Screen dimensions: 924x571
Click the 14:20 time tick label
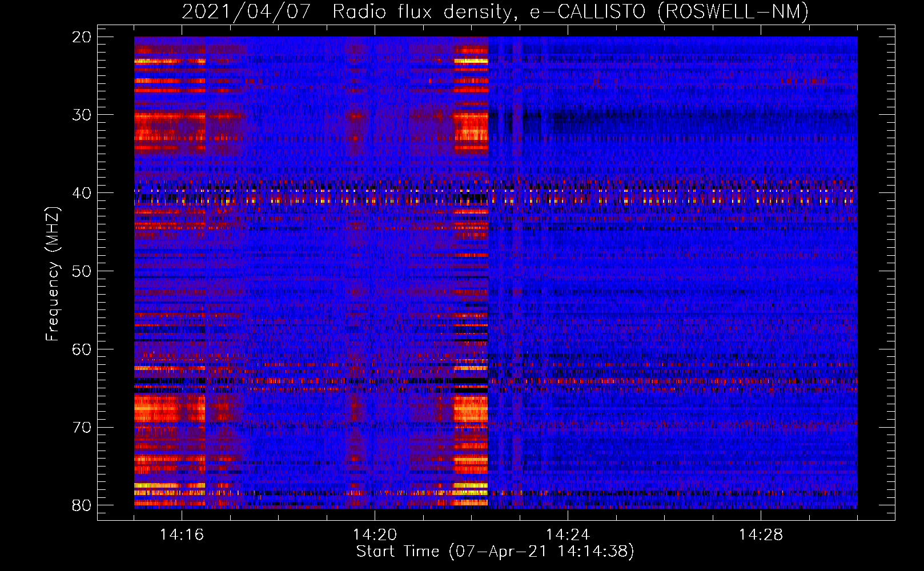pyautogui.click(x=375, y=535)
